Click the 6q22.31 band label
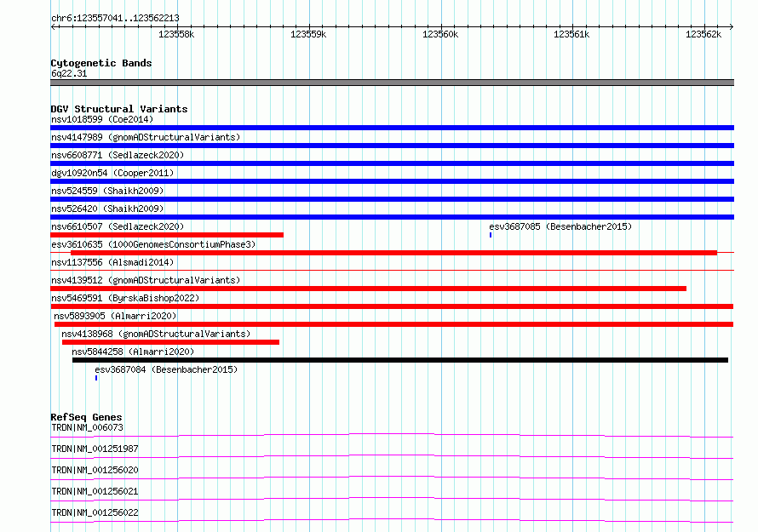The width and height of the screenshot is (758, 532). tap(69, 73)
